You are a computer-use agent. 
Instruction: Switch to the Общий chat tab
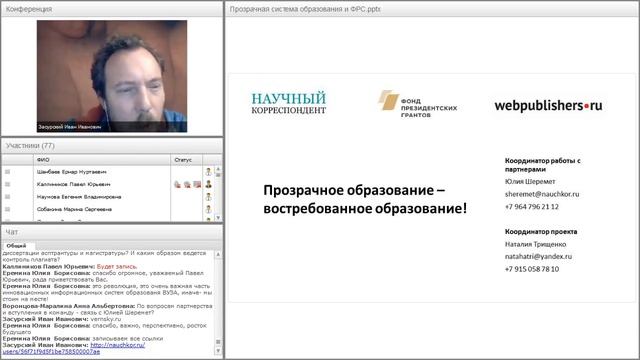[x=16, y=246]
